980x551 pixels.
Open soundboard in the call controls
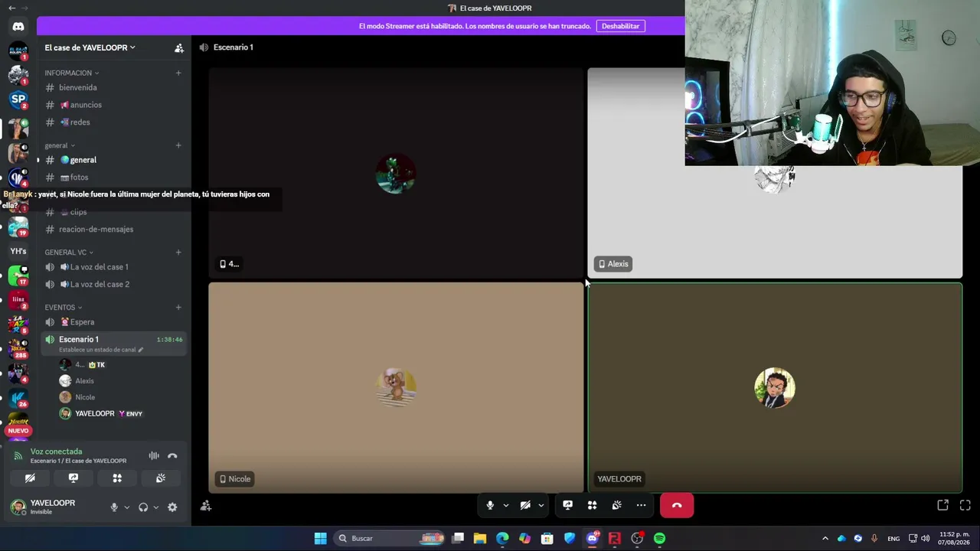point(616,505)
